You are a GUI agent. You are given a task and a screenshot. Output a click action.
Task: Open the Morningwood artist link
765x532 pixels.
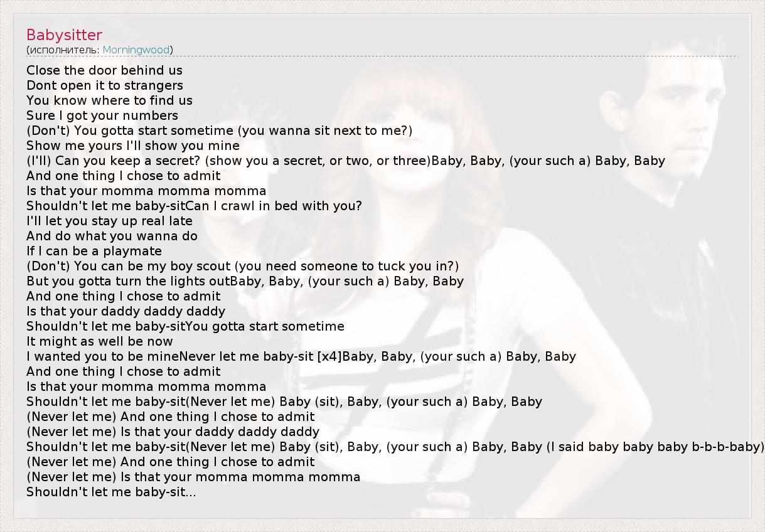pos(136,50)
